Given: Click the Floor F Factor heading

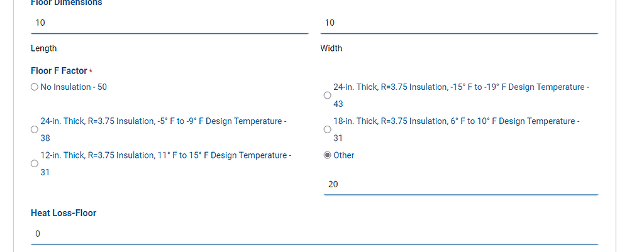Looking at the screenshot, I should tap(59, 71).
